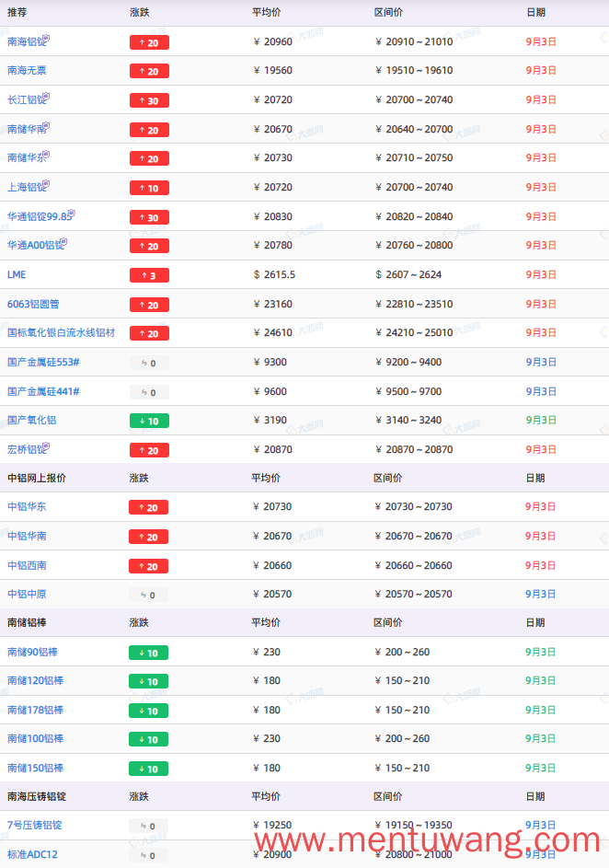Click the small icon beside 长江铝锭

tap(47, 96)
